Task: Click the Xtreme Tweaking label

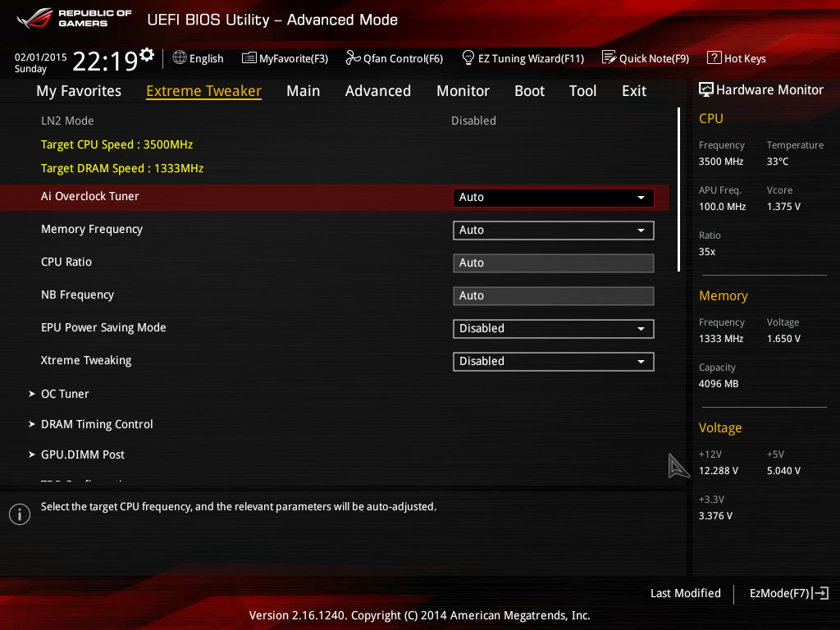Action: (x=86, y=361)
